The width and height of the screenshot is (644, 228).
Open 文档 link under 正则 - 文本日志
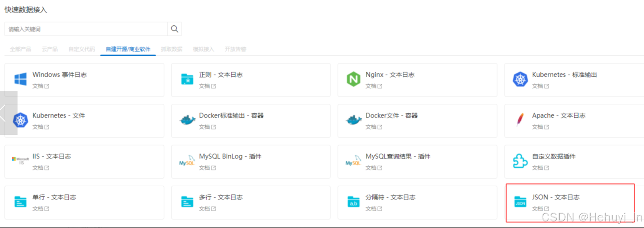point(207,86)
